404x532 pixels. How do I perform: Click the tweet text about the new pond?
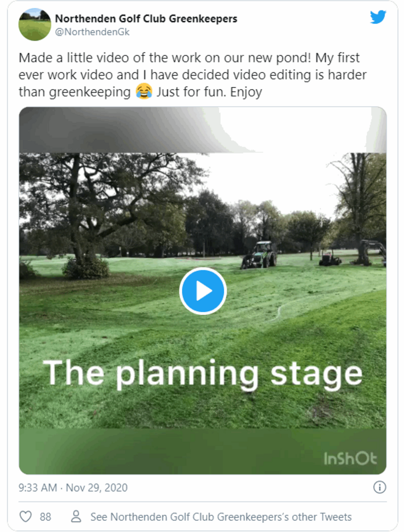[193, 75]
